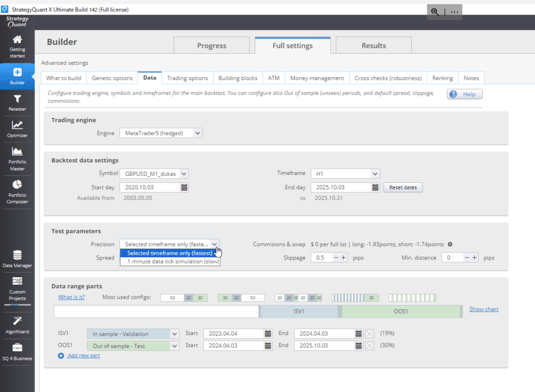The width and height of the screenshot is (535, 392).
Task: Click the commissions & swap gear icon
Action: click(450, 244)
